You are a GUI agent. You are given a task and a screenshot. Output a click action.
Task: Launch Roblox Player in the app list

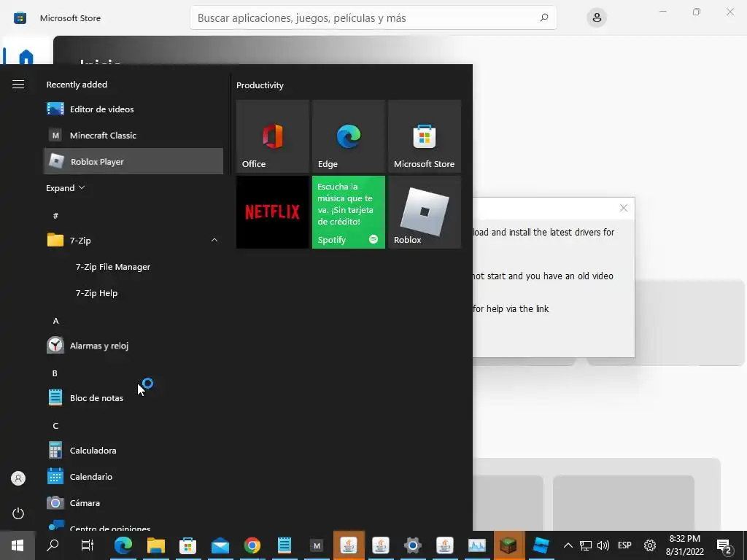[133, 161]
